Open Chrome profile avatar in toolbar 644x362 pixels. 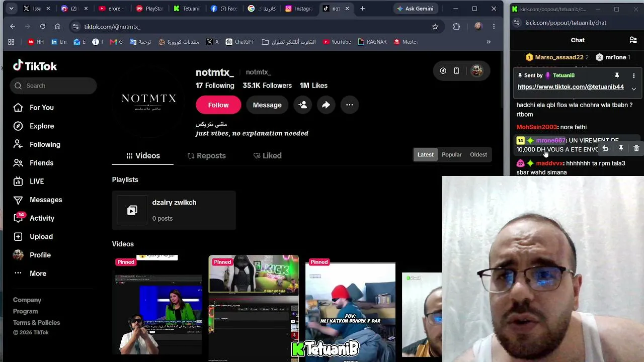(478, 27)
